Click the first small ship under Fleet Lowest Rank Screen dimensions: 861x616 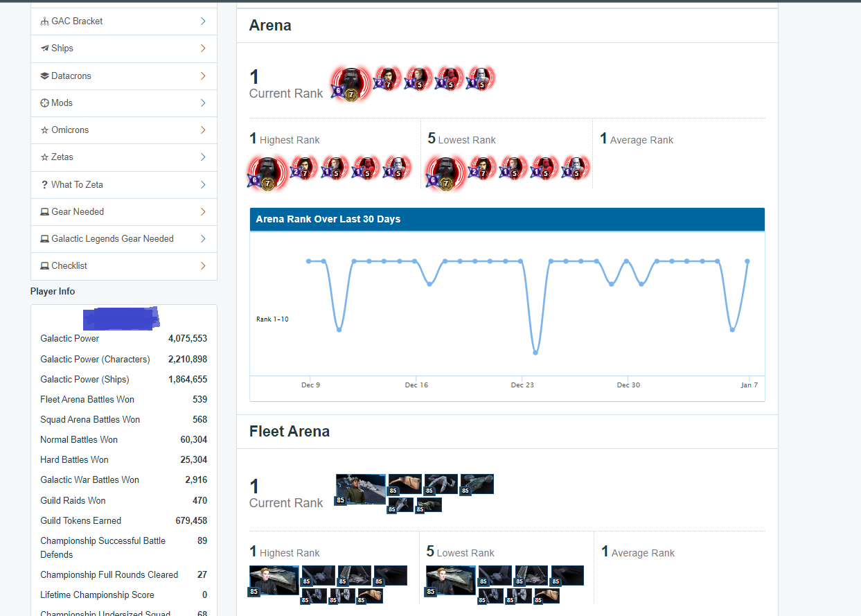click(x=495, y=576)
